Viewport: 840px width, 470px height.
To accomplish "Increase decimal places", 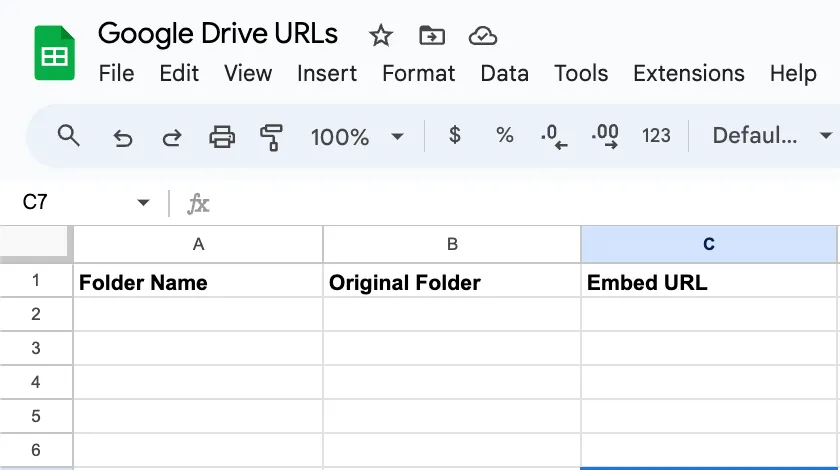I will coord(605,136).
